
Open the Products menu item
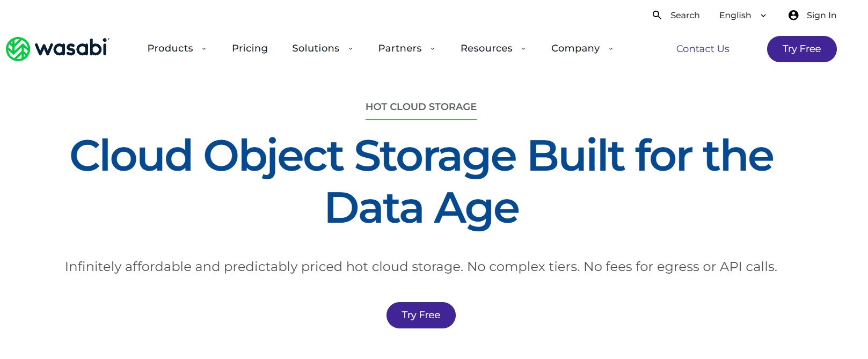(170, 48)
